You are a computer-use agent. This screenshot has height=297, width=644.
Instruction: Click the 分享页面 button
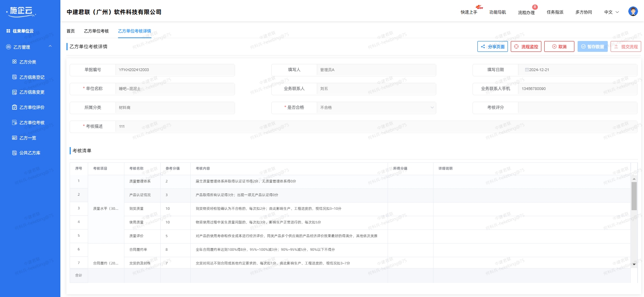[492, 47]
